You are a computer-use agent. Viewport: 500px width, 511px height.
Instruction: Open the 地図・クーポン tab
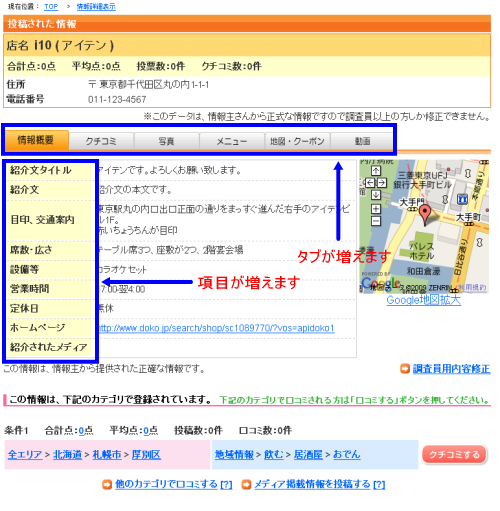(x=297, y=141)
